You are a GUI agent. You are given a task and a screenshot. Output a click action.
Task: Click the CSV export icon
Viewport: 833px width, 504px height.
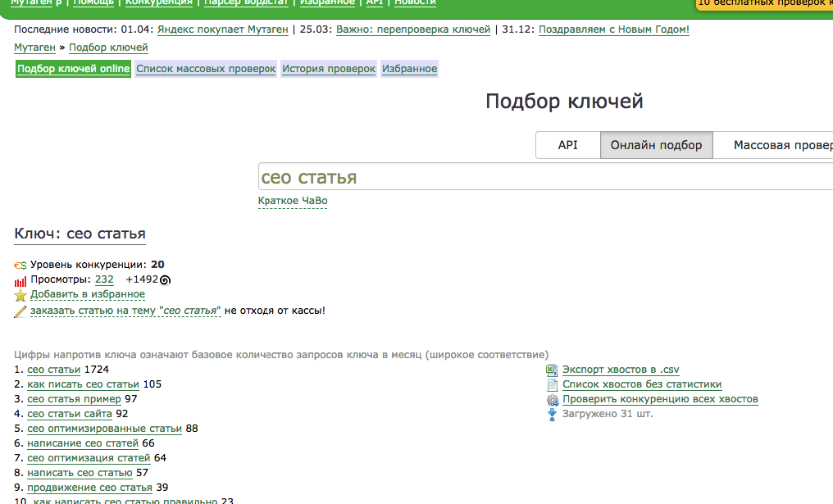551,369
